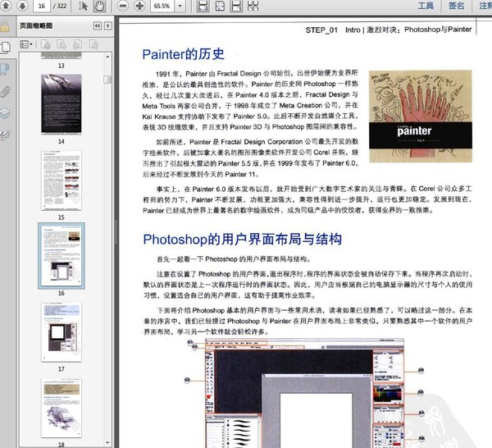Toggle the Page Thumbnails panel button
This screenshot has width=492, height=448.
pyautogui.click(x=6, y=46)
